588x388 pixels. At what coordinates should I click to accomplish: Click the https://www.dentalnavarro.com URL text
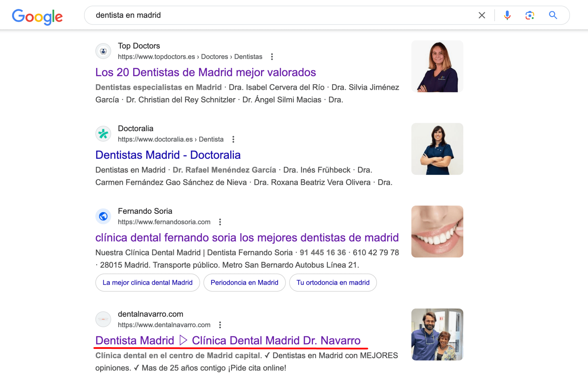(x=164, y=325)
